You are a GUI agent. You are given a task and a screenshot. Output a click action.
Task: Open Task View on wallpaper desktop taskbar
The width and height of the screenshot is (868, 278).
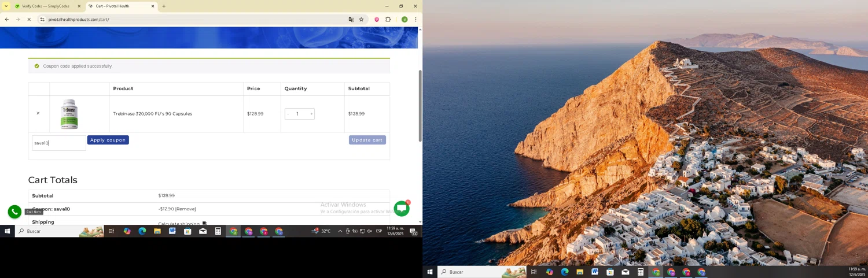pos(534,272)
